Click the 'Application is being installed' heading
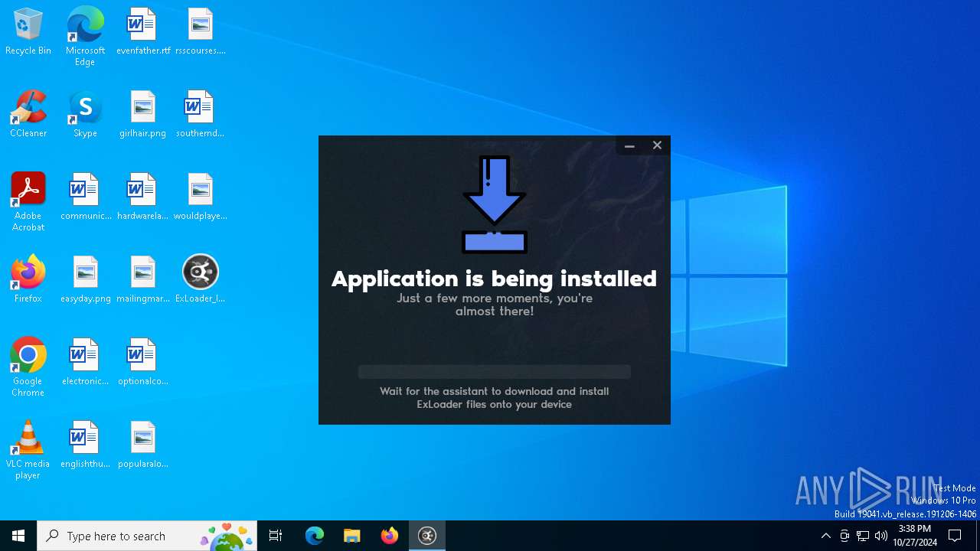This screenshot has height=551, width=980. coord(494,278)
